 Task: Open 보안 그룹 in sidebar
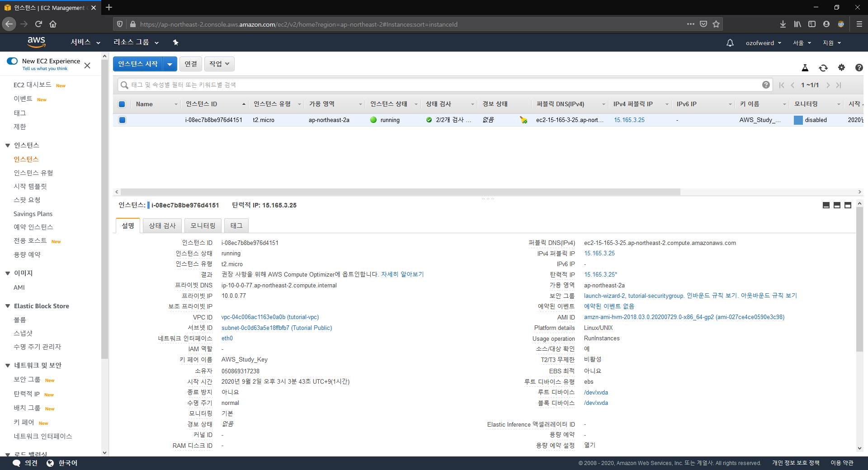27,380
